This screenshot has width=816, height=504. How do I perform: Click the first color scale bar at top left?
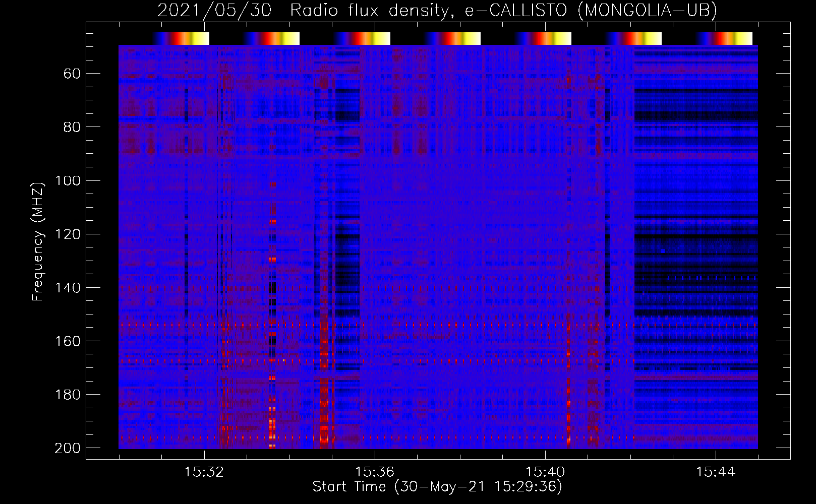click(x=181, y=38)
